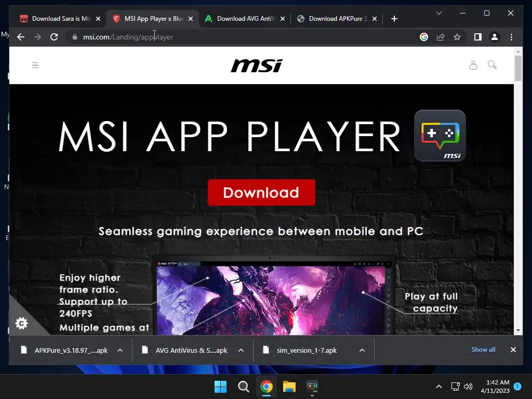Open File Explorer from taskbar
The width and height of the screenshot is (532, 399).
click(289, 387)
